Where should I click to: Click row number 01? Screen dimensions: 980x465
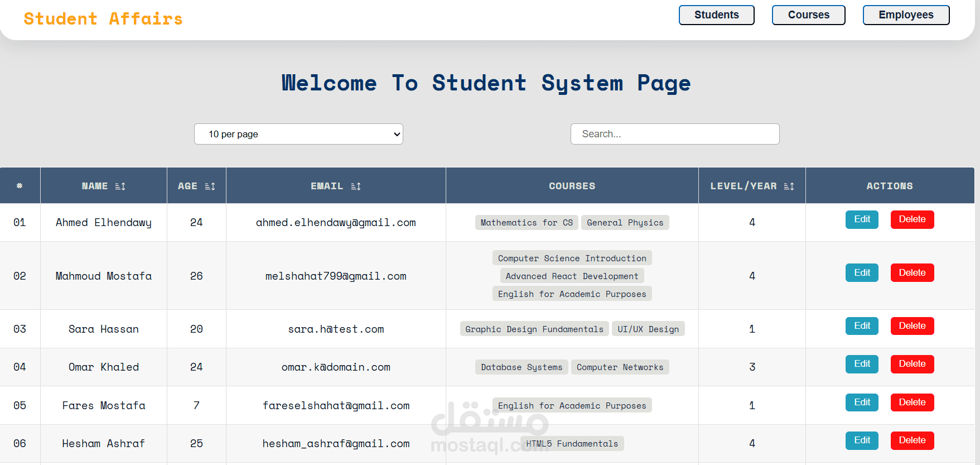click(20, 223)
